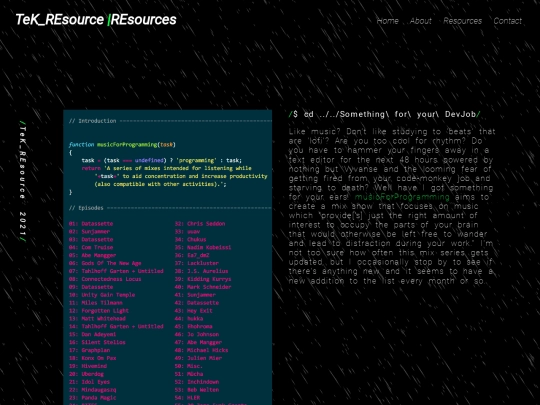Click episode '20: Uberdog'
The width and height of the screenshot is (540, 405).
86,374
